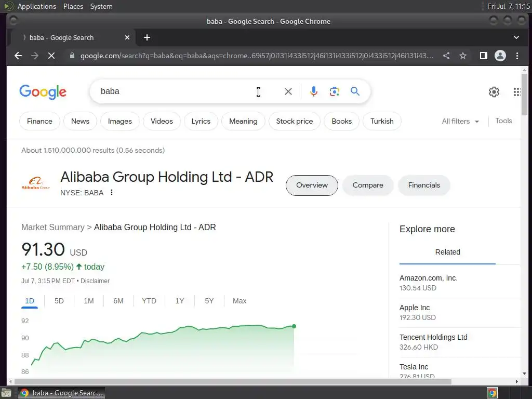Click the site lock icon

click(72, 56)
